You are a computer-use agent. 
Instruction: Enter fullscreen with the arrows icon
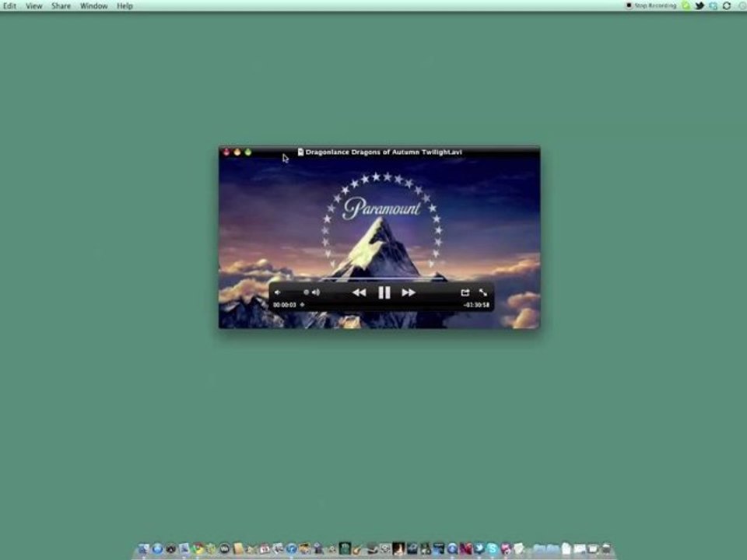click(x=483, y=292)
